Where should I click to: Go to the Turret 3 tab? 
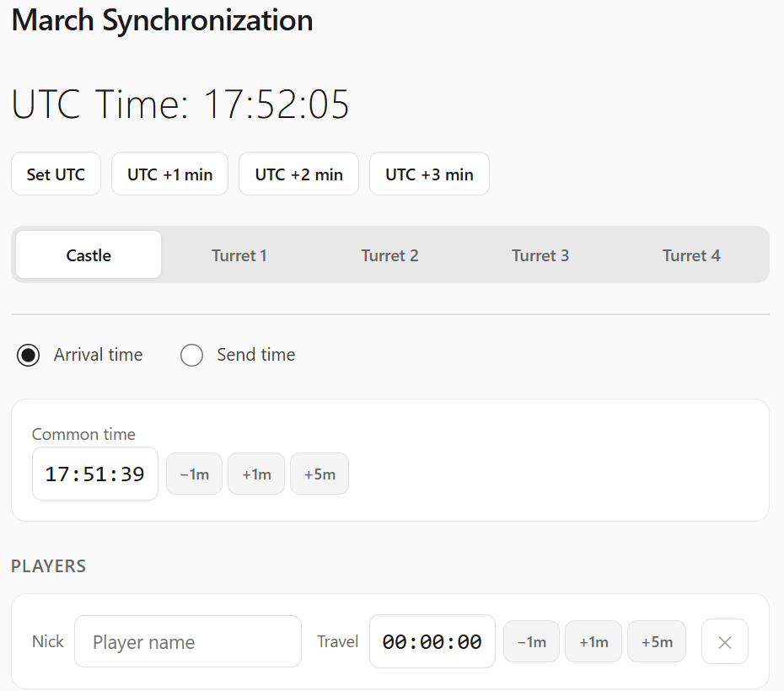pos(540,254)
